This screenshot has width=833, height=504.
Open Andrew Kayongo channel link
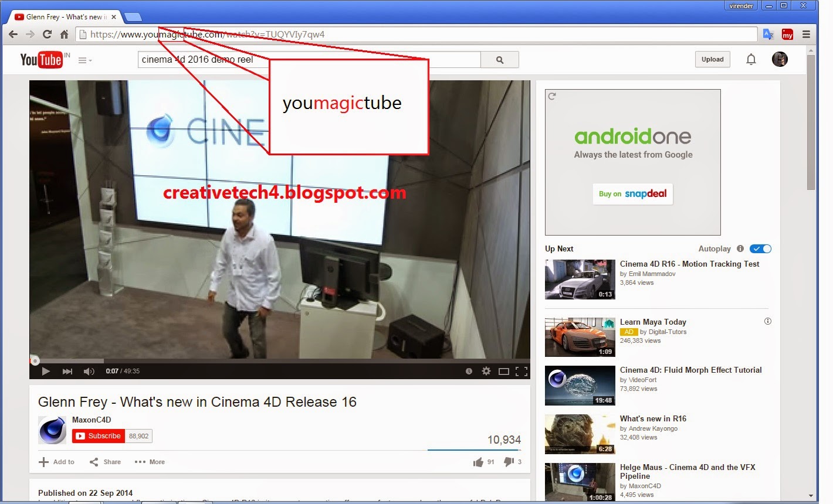tap(653, 428)
